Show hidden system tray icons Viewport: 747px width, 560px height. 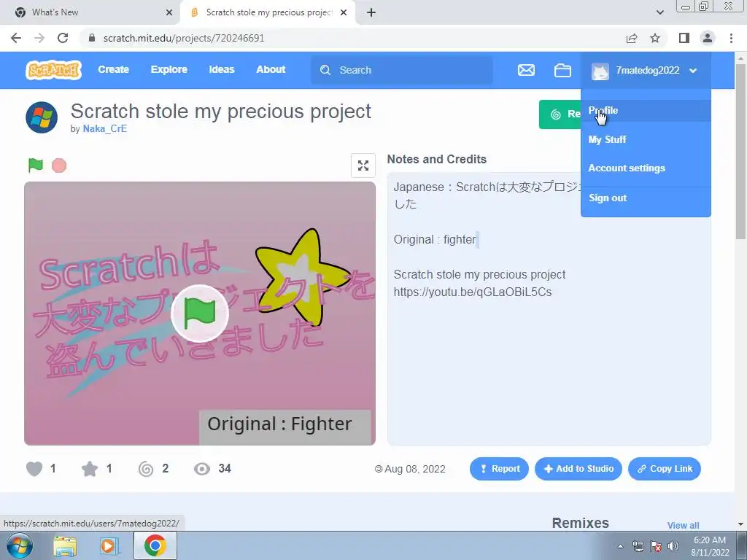pyautogui.click(x=620, y=546)
